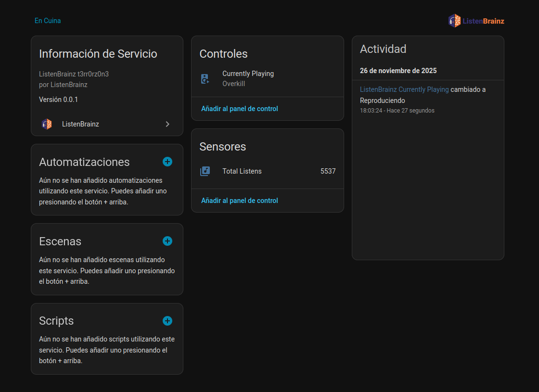Add Sensores entities to the control panel
The height and width of the screenshot is (392, 539).
pyautogui.click(x=240, y=201)
